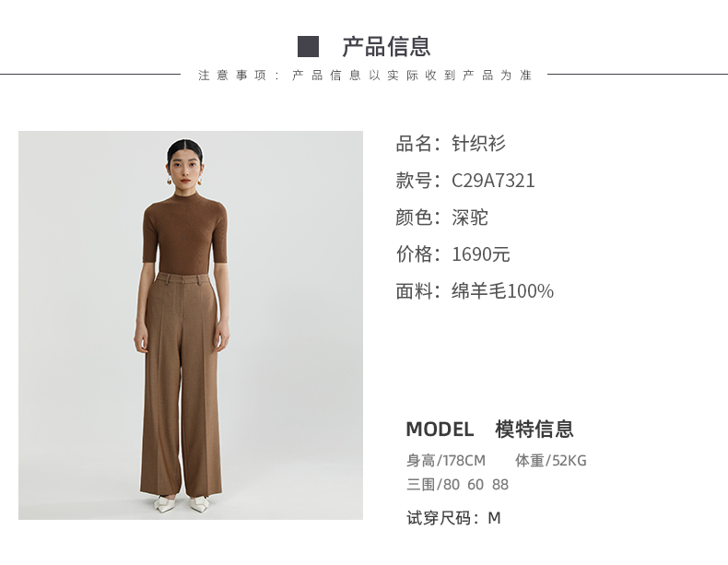
Task: Click the color value 深驼
Action: [469, 218]
